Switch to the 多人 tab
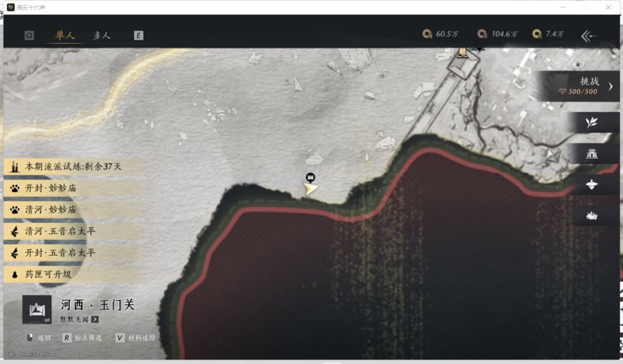The image size is (623, 364). (102, 35)
